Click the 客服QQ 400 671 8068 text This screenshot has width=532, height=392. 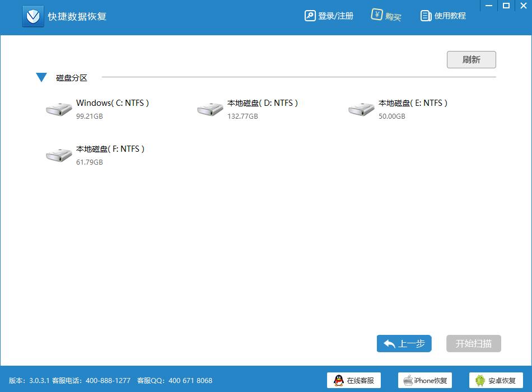[x=175, y=380]
